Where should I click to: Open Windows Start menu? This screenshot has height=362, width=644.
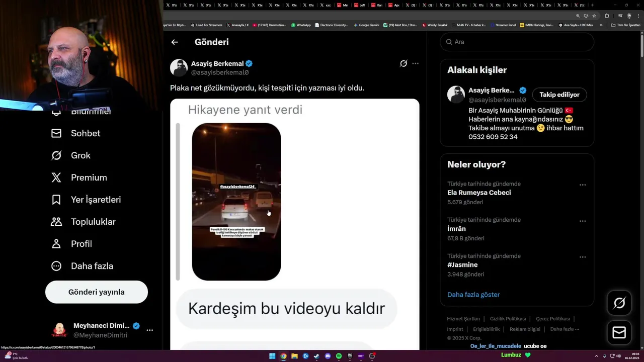(x=272, y=356)
